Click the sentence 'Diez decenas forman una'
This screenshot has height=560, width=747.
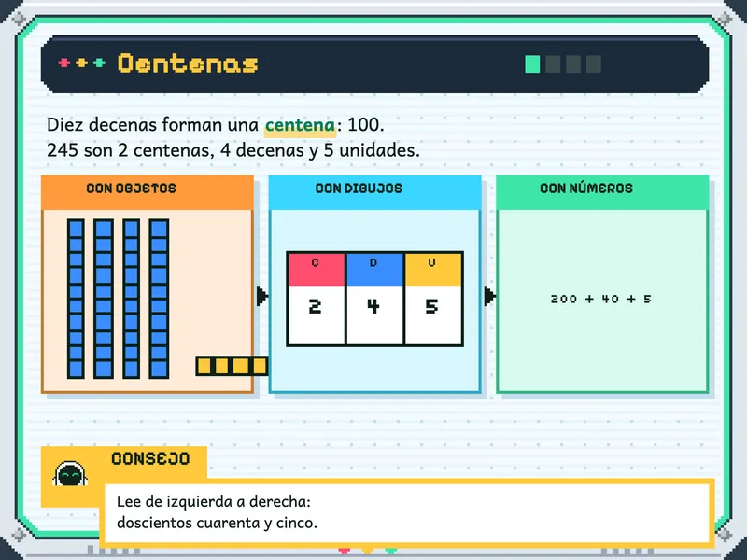(x=152, y=125)
